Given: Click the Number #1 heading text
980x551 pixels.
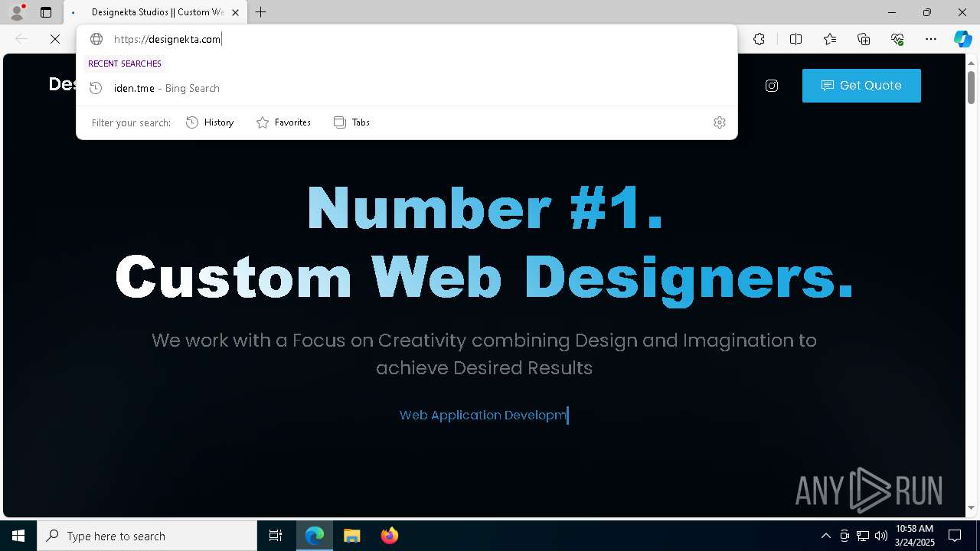Looking at the screenshot, I should [x=485, y=208].
